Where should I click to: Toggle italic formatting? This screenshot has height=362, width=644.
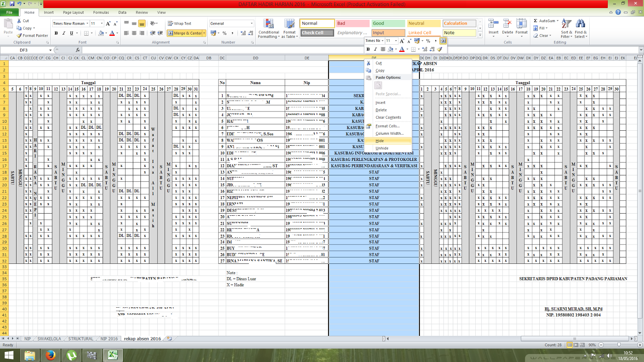point(63,33)
